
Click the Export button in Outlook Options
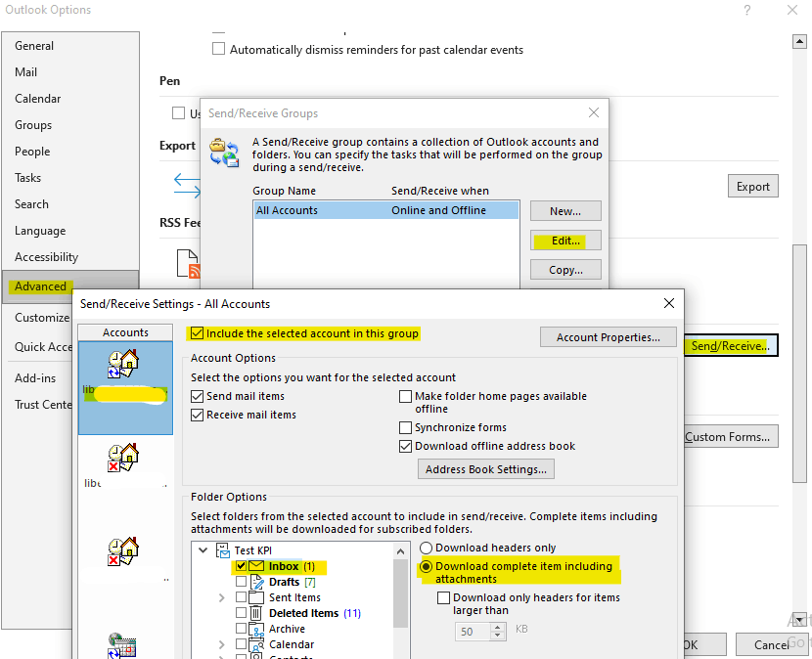coord(753,187)
